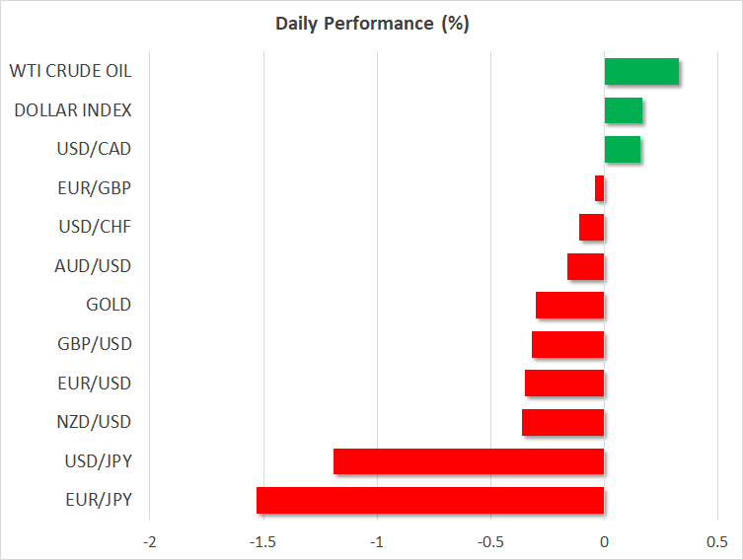The width and height of the screenshot is (743, 560).
Task: Select the DOLLAR INDEX axis label
Action: [x=73, y=110]
